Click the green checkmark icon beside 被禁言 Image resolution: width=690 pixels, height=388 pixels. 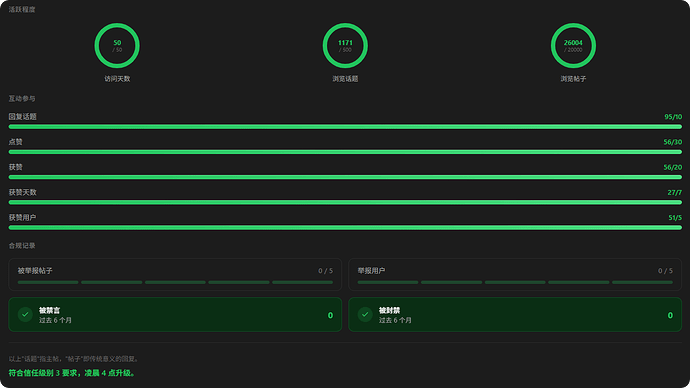(x=25, y=315)
